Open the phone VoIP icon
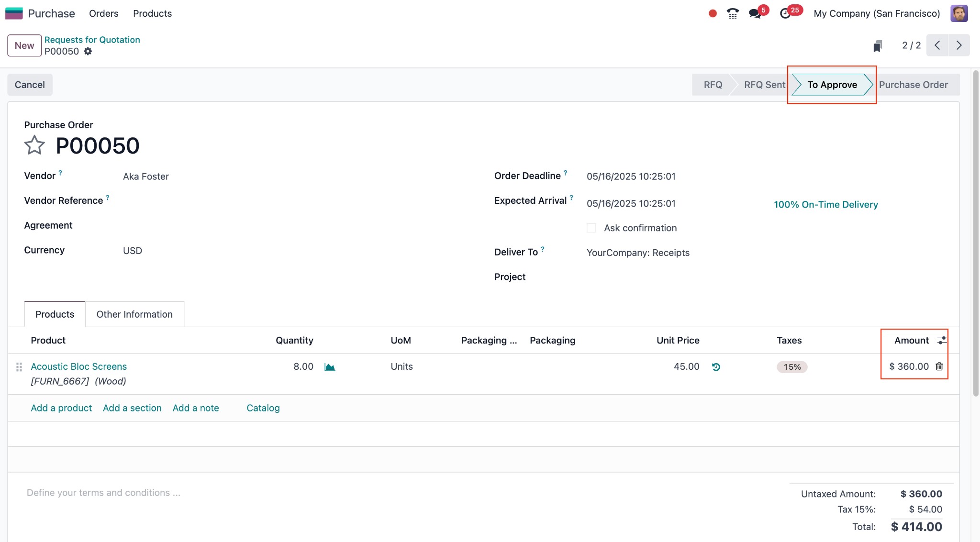 click(733, 13)
